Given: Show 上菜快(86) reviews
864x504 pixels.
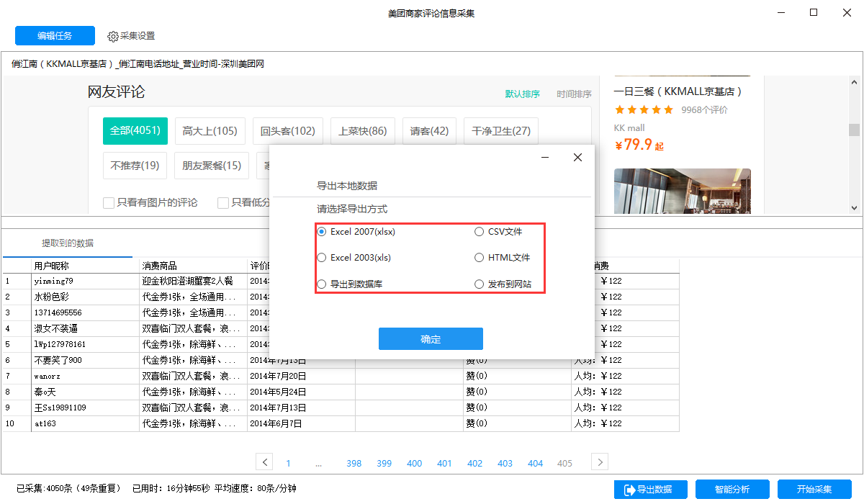Looking at the screenshot, I should pos(363,131).
